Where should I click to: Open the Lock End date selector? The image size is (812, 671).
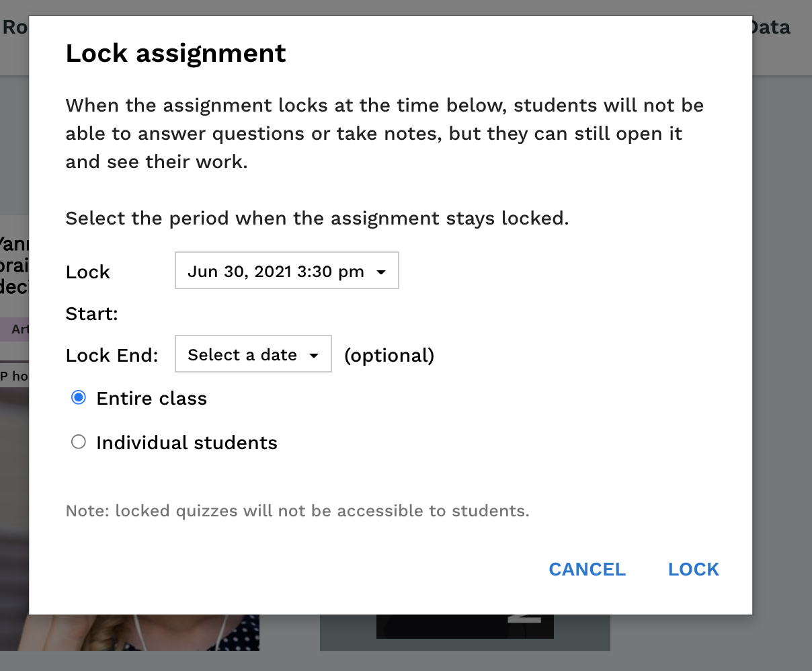click(x=253, y=354)
